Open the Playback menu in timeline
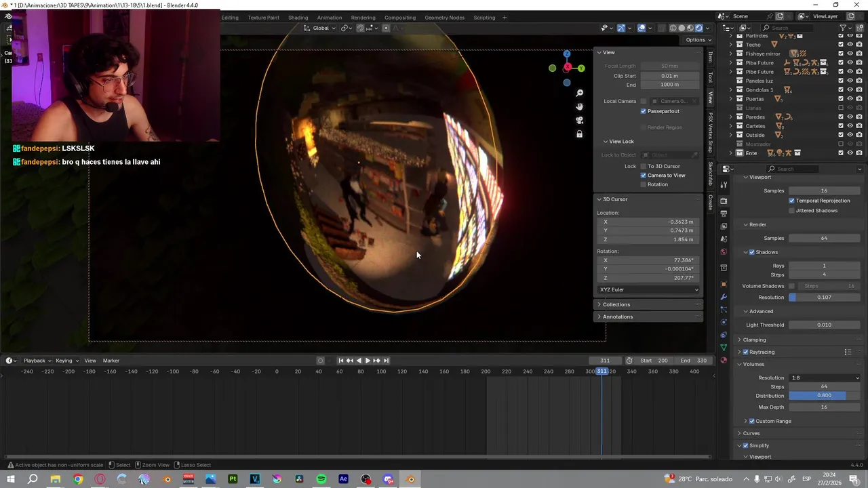Viewport: 868px width, 488px height. pyautogui.click(x=35, y=361)
